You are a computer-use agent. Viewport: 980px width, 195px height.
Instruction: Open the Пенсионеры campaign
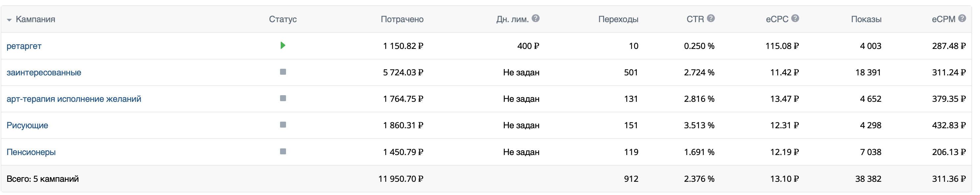point(32,152)
